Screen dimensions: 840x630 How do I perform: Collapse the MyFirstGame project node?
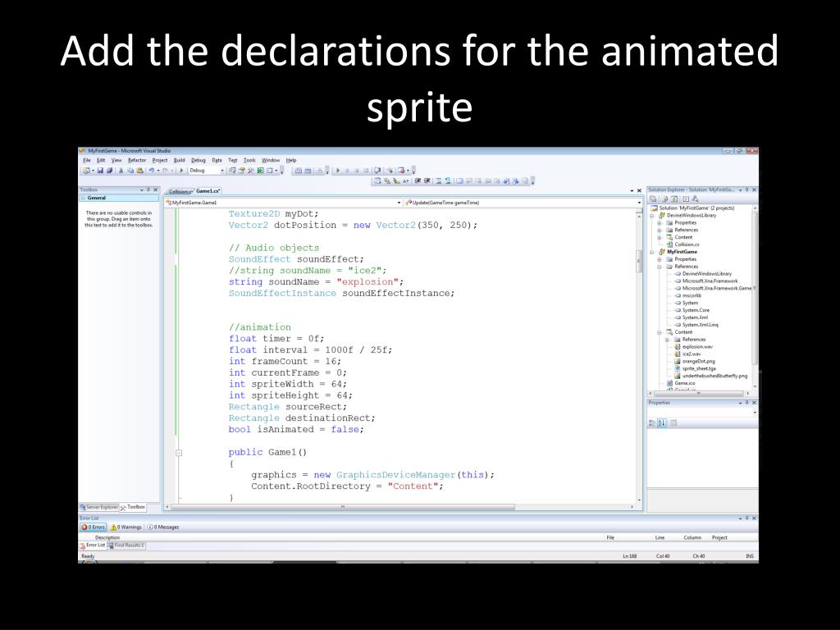652,252
